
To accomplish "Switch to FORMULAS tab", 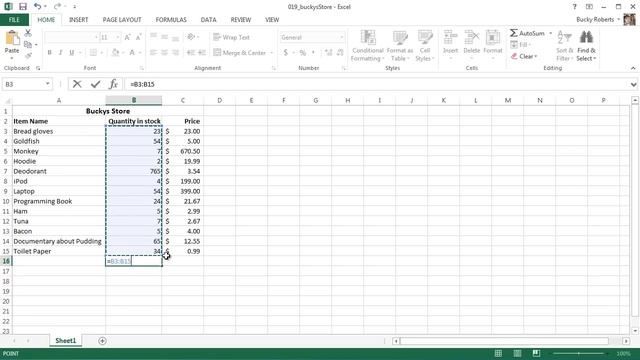I will point(171,20).
